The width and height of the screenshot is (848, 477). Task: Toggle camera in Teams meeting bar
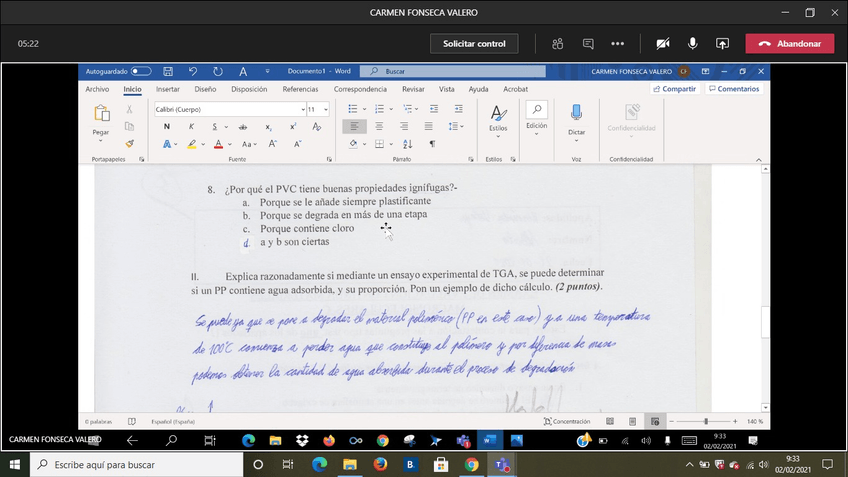coord(662,44)
